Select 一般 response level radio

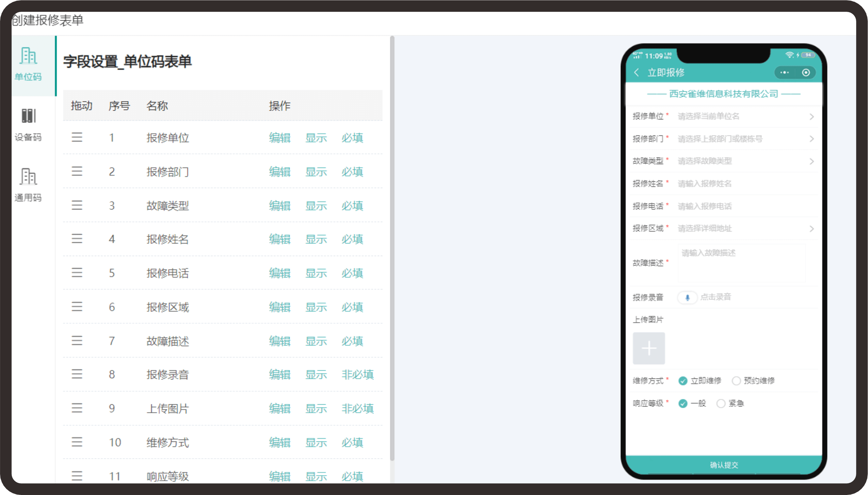pos(683,404)
